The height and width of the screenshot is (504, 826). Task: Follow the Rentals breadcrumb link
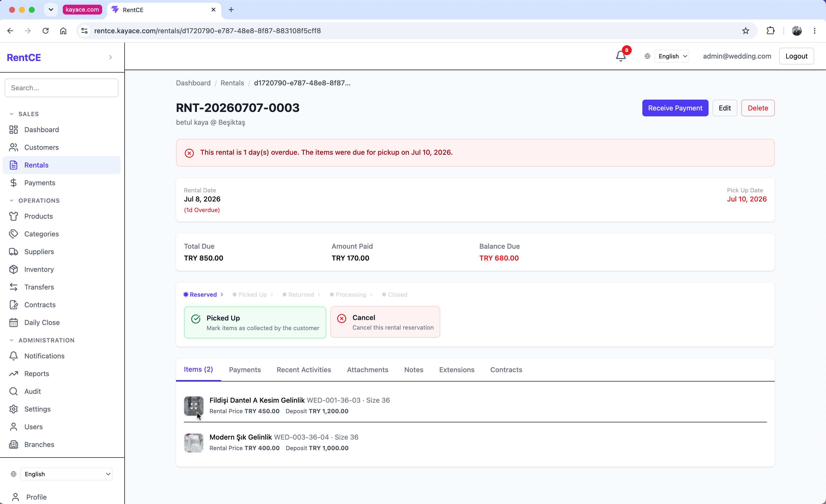[x=232, y=83]
